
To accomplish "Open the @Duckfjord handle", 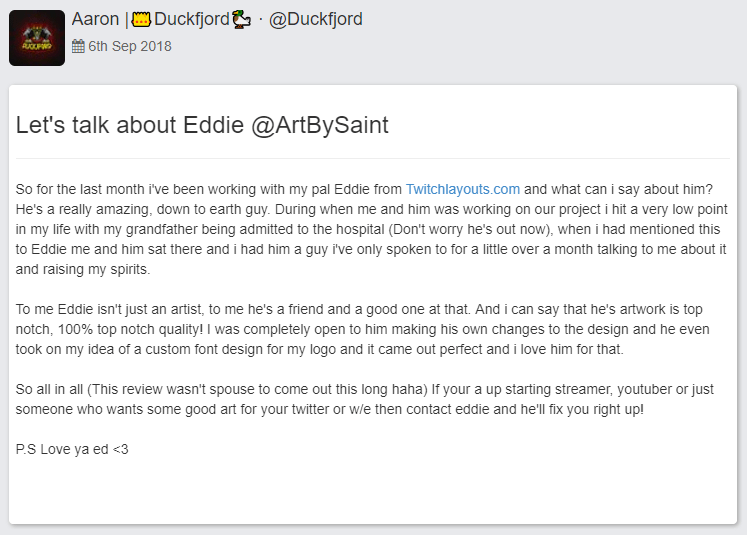I will pyautogui.click(x=315, y=19).
